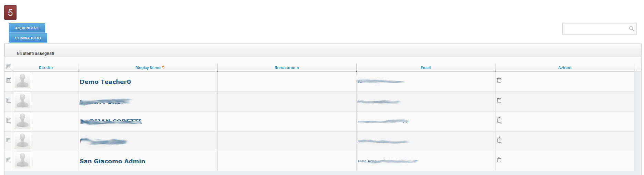Open the San Giacomo Admin name link
644x175 pixels.
click(112, 161)
